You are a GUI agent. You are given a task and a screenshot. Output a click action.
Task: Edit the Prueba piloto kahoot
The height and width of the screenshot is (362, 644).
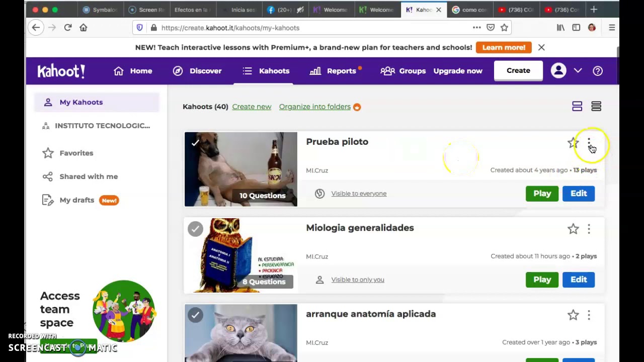tap(579, 194)
